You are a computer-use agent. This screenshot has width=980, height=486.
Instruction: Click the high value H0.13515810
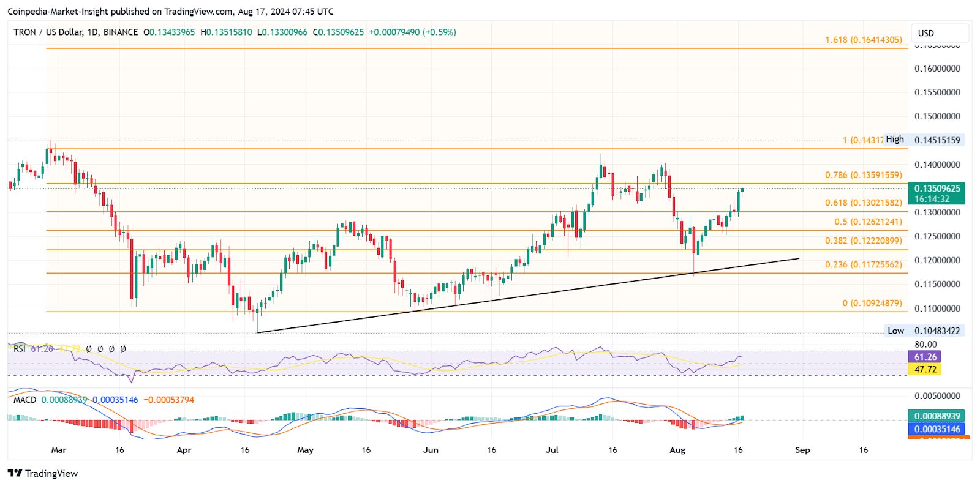point(226,32)
